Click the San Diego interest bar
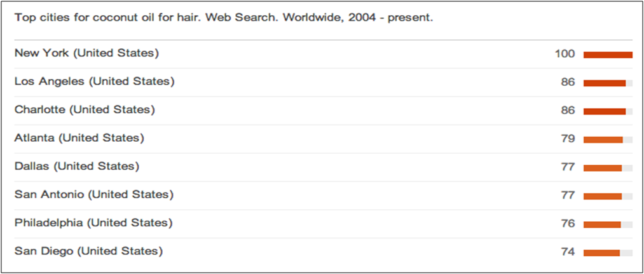The width and height of the screenshot is (644, 274). point(601,252)
